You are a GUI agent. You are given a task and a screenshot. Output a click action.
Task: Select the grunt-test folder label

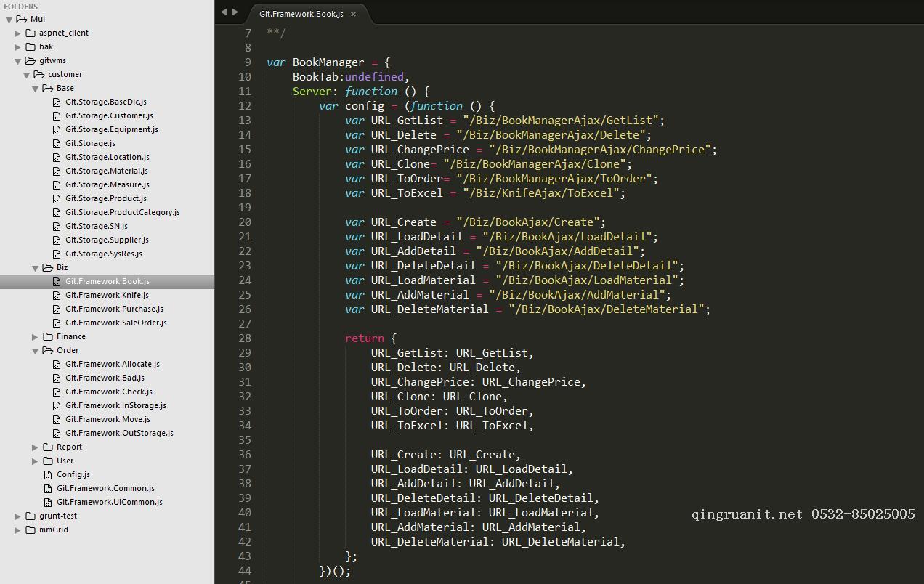[x=58, y=516]
